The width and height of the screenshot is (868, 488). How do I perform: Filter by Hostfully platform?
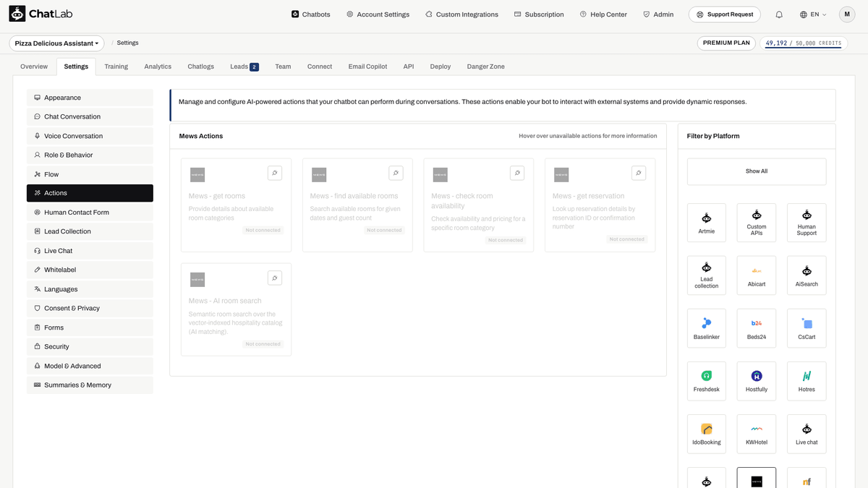click(757, 381)
